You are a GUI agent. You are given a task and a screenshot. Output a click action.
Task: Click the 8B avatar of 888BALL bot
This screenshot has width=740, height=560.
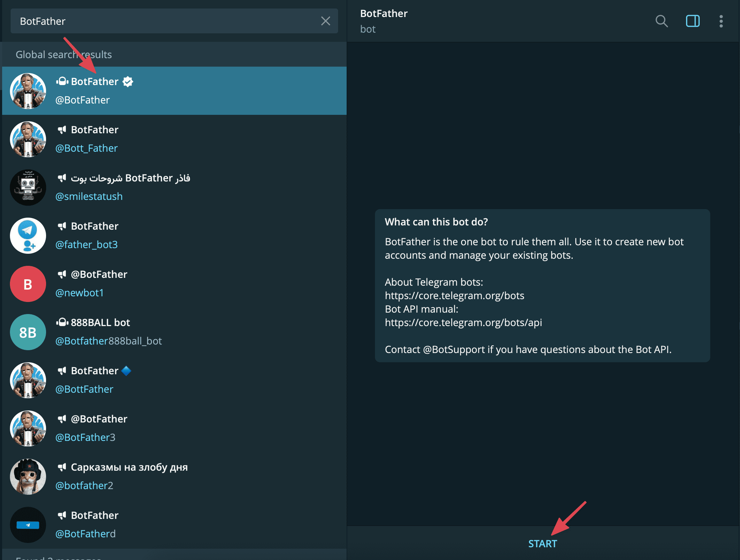[x=28, y=332]
